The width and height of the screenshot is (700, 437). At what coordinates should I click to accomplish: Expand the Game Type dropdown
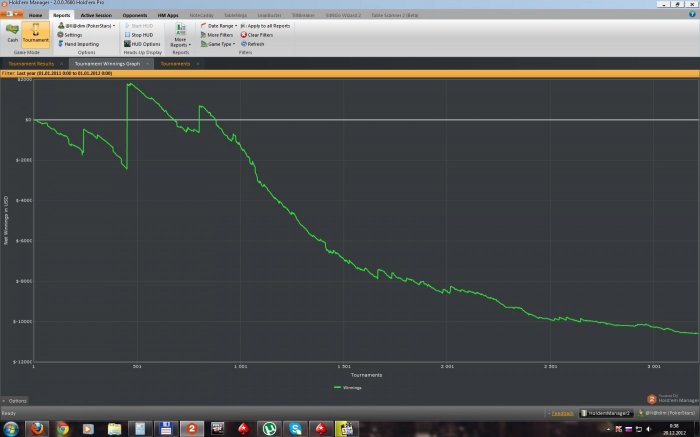[x=220, y=44]
